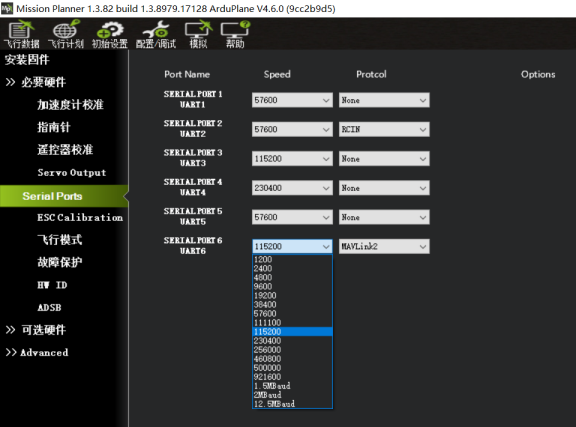Select 57600 in the open baud list

[292, 313]
